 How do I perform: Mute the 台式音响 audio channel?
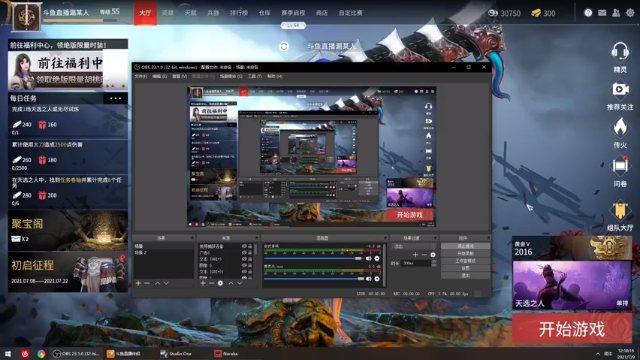(369, 258)
